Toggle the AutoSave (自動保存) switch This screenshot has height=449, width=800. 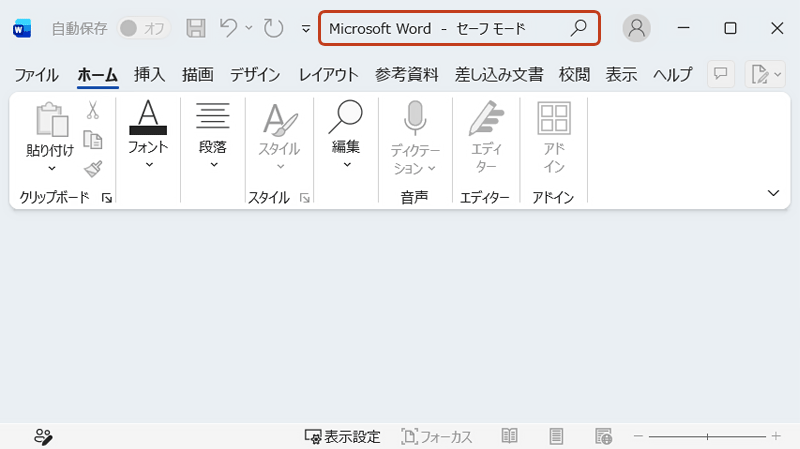pos(143,29)
